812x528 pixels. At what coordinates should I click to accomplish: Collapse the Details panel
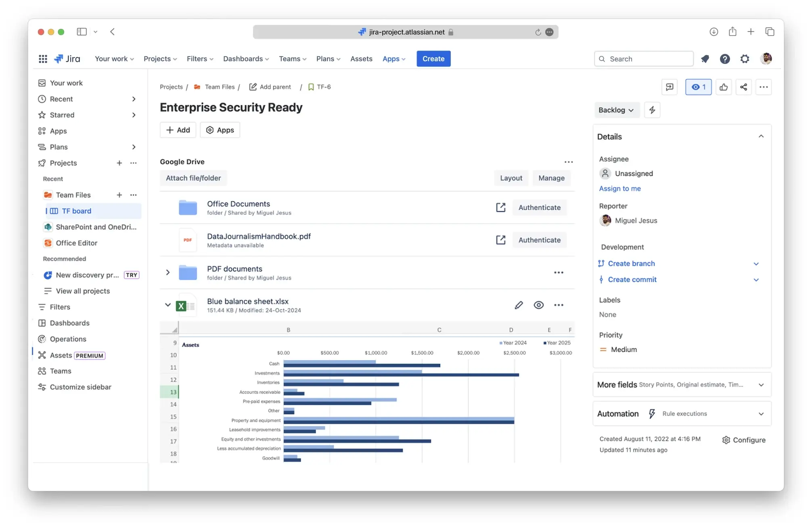pos(761,136)
